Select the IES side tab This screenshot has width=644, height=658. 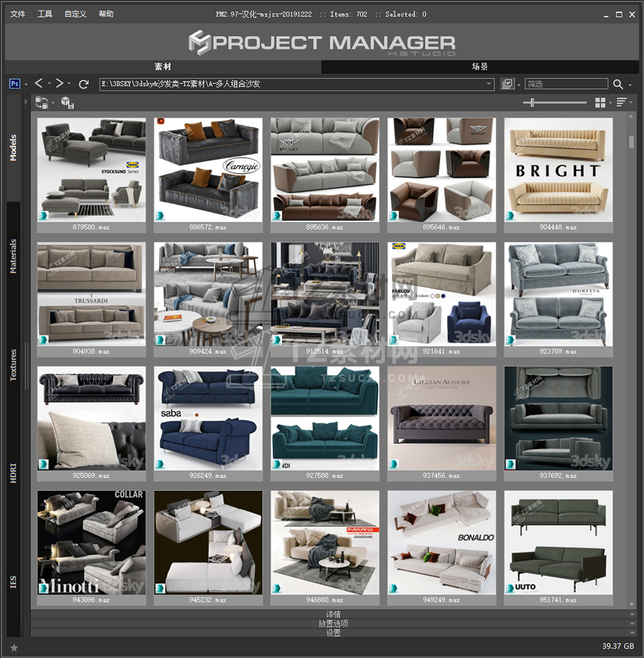tap(14, 582)
